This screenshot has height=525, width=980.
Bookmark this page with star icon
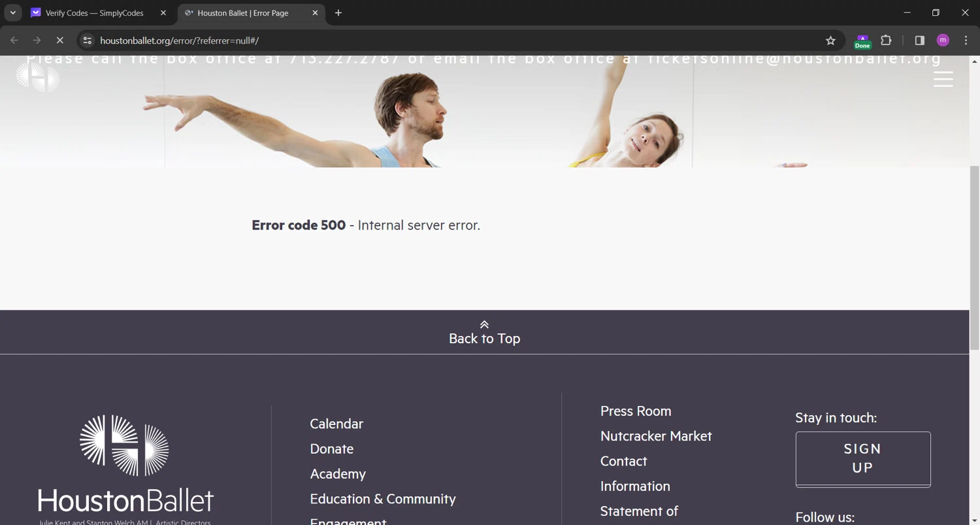830,41
